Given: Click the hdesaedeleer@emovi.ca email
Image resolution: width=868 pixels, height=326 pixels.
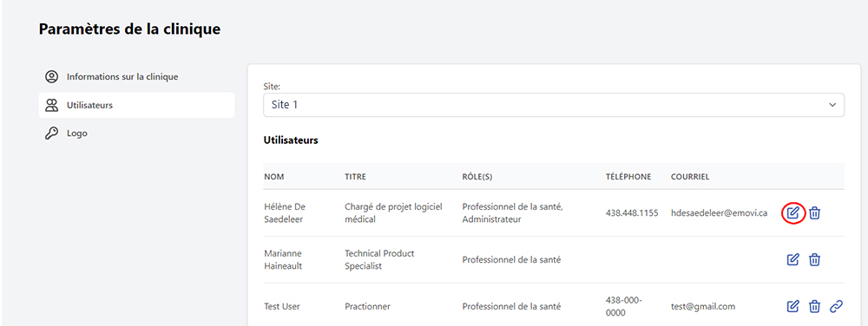Looking at the screenshot, I should [719, 212].
